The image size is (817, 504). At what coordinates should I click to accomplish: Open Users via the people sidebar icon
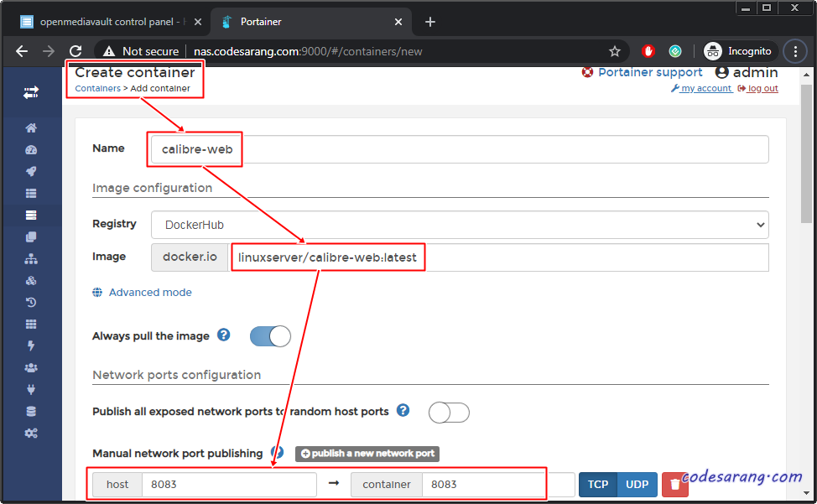31,367
